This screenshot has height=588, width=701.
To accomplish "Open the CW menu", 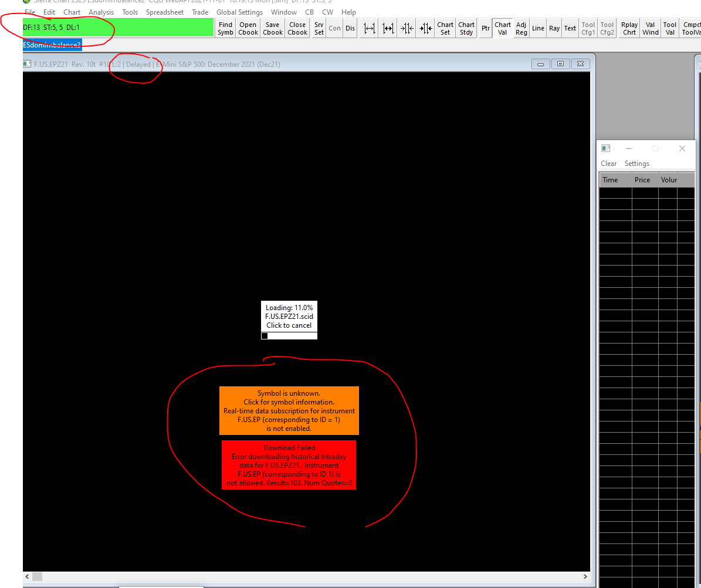I will click(x=327, y=12).
